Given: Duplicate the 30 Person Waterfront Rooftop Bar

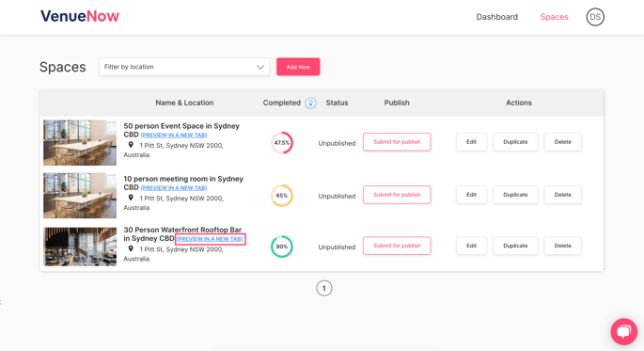Looking at the screenshot, I should point(515,246).
